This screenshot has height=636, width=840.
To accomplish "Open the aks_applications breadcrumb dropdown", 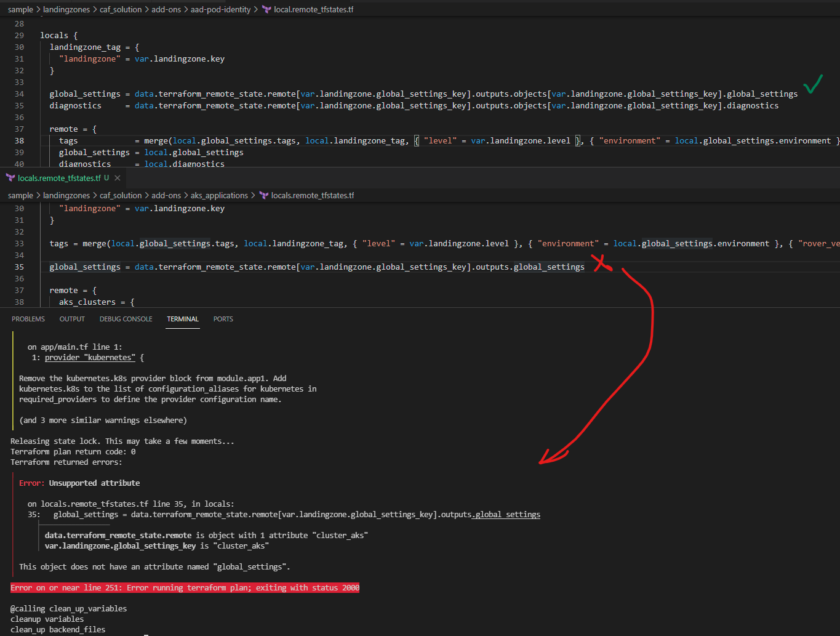I will tap(219, 195).
